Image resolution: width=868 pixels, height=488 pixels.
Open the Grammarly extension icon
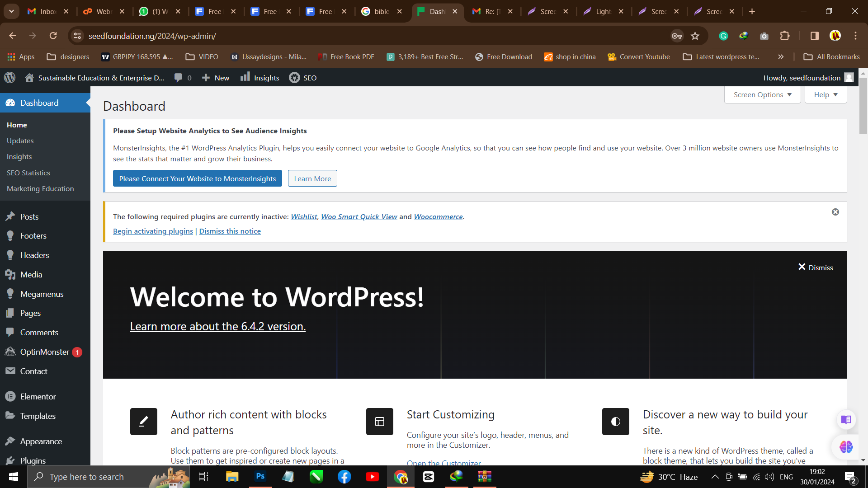point(723,36)
